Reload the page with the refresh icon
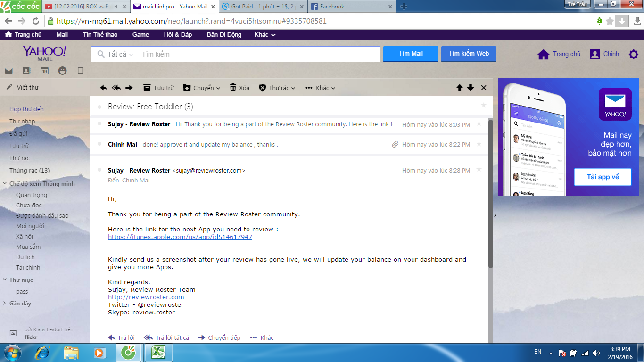 tap(36, 21)
